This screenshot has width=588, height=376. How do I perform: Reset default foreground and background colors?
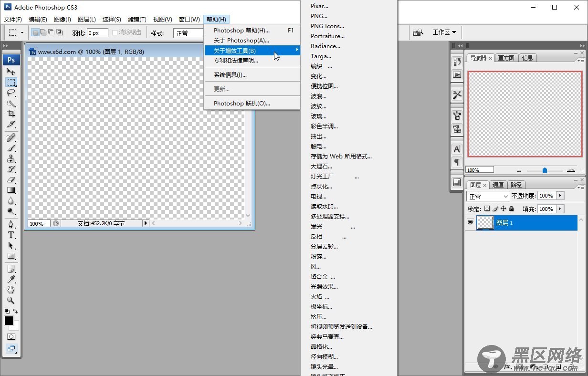[x=7, y=311]
